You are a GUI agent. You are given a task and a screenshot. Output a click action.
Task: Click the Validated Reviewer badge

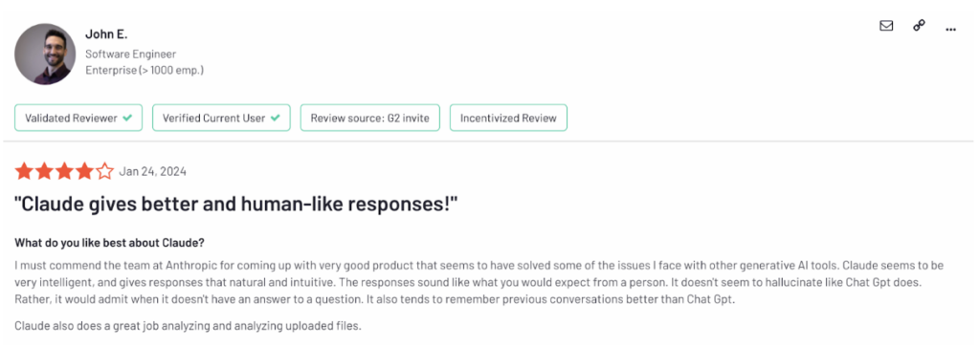tap(78, 118)
